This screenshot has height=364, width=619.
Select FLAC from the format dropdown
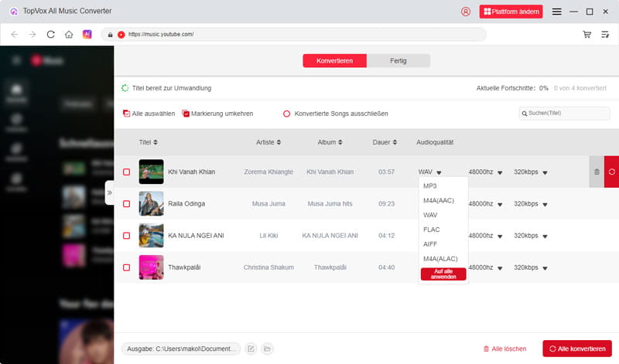coord(431,229)
